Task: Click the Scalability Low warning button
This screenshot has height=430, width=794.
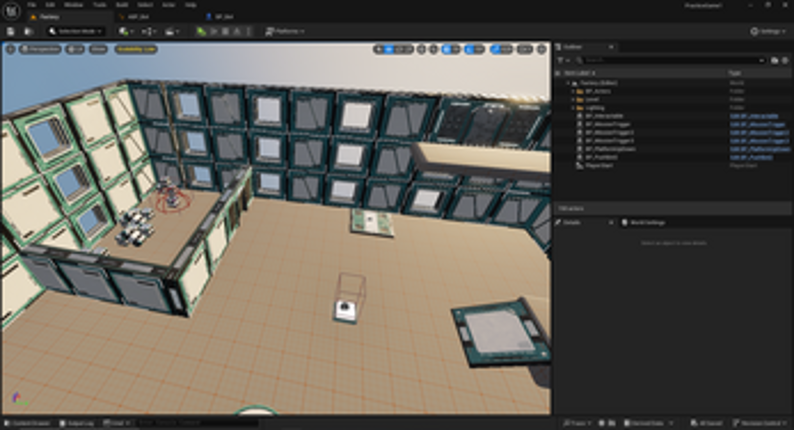Action: tap(136, 48)
